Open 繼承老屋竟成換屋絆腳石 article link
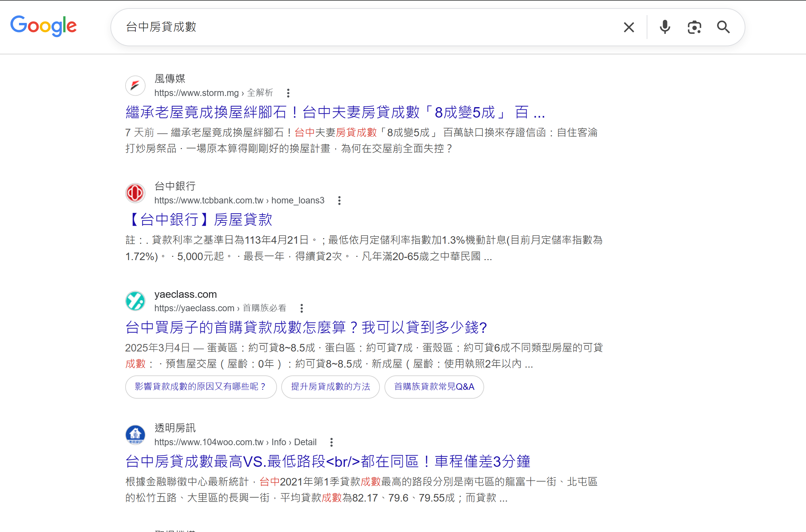This screenshot has width=806, height=532. (334, 112)
